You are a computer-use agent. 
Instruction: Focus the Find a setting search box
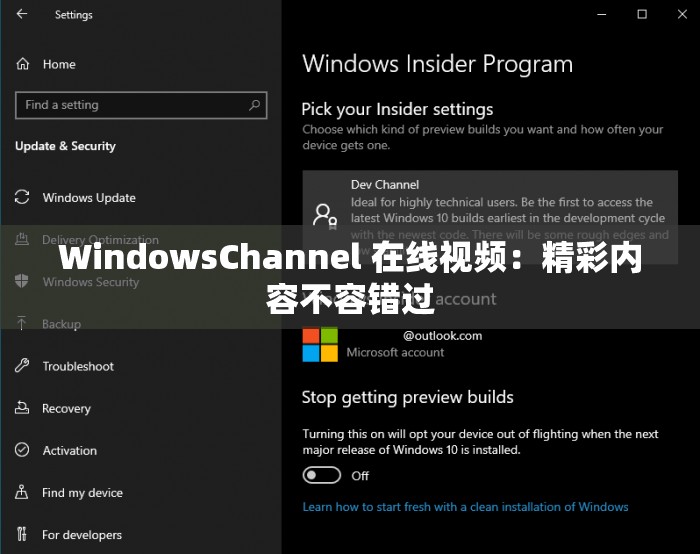point(141,105)
